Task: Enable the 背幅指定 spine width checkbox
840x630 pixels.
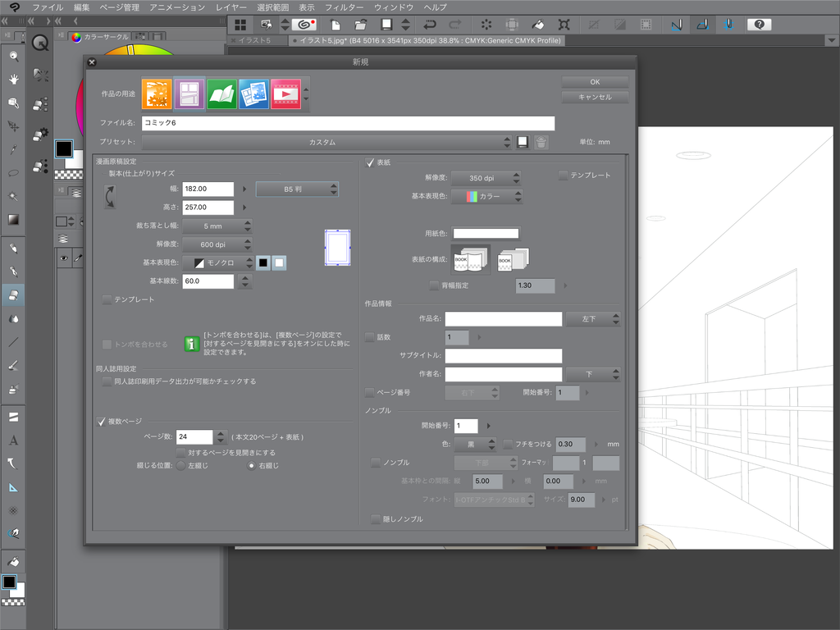Action: pyautogui.click(x=434, y=285)
